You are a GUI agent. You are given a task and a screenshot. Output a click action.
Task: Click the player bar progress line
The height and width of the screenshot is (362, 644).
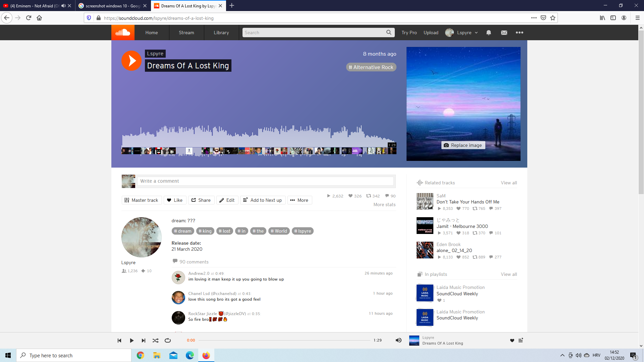284,341
